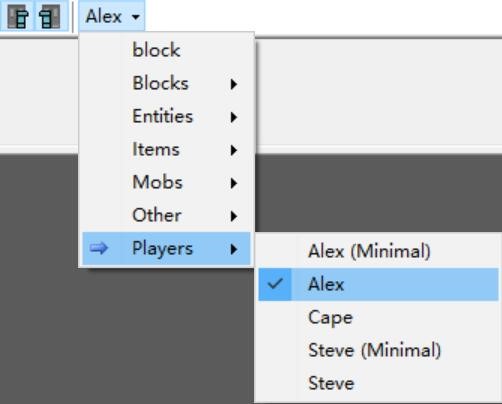Expand the Blocks submenu arrow
Image resolution: width=502 pixels, height=404 pixels.
[x=234, y=84]
